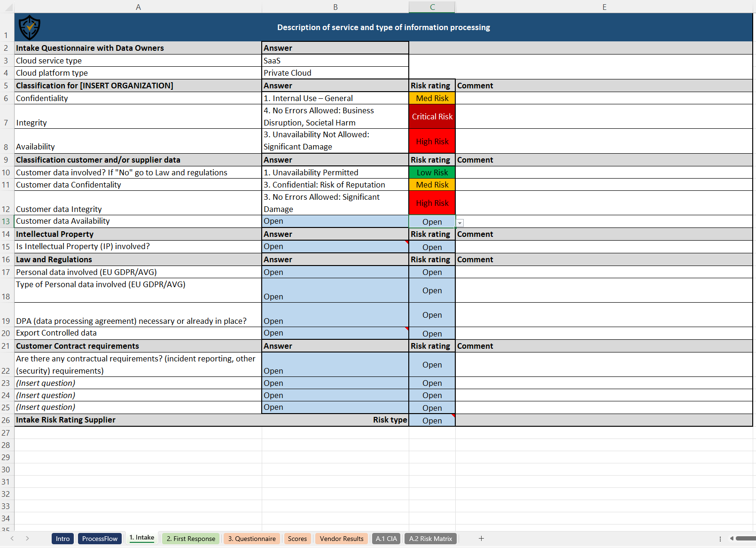Select the column C header
Image resolution: width=756 pixels, height=548 pixels.
coord(431,7)
